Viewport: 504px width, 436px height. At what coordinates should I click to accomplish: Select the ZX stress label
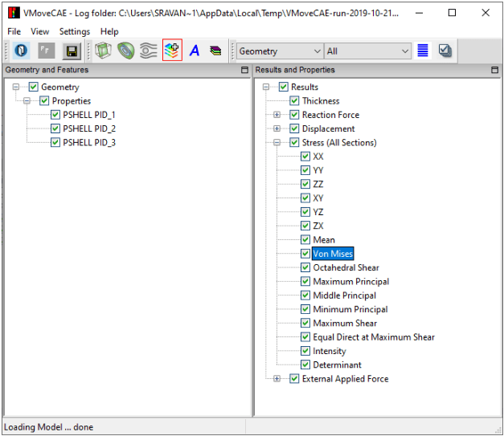coord(318,226)
